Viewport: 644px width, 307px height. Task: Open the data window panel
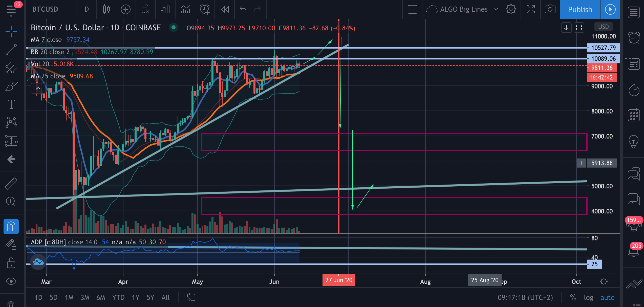pos(634,63)
